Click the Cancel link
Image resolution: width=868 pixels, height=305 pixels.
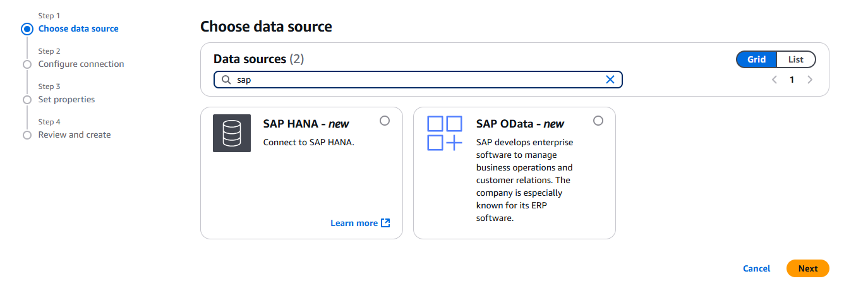(756, 268)
